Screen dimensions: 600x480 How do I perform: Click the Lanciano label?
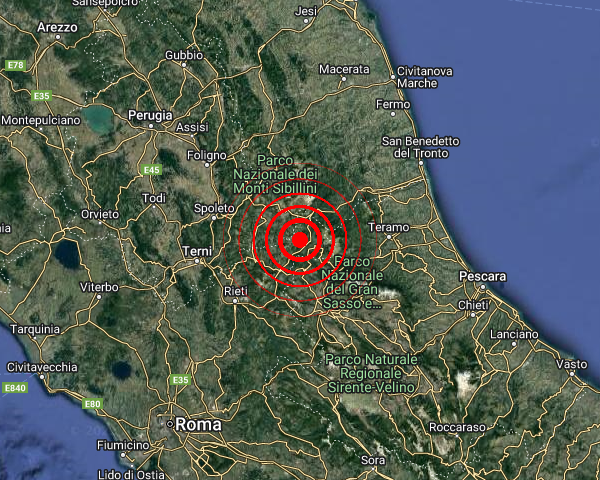click(x=514, y=334)
